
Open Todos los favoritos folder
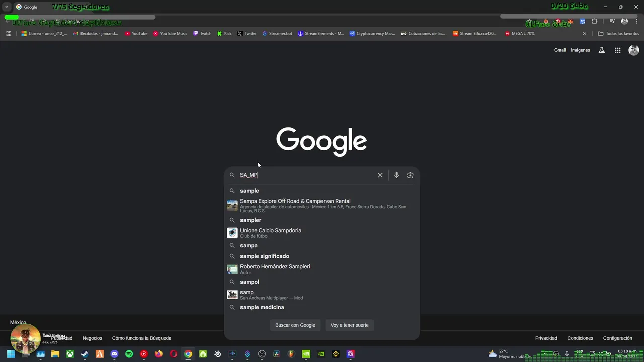(x=618, y=34)
